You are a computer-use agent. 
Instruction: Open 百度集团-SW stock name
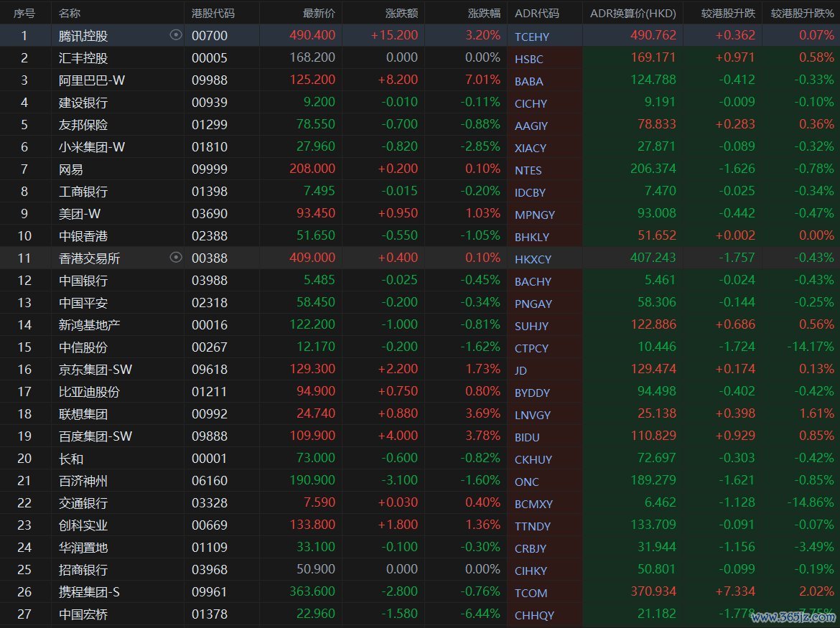click(95, 436)
